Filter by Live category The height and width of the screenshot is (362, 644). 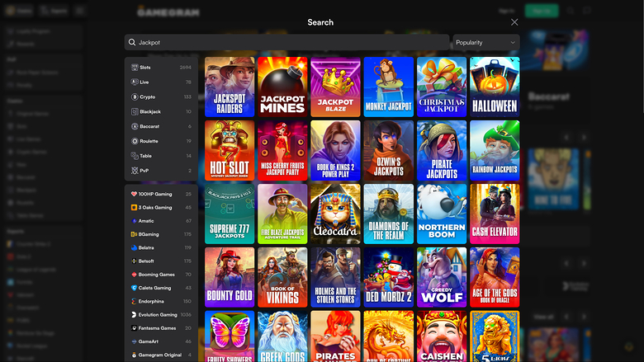pos(161,82)
